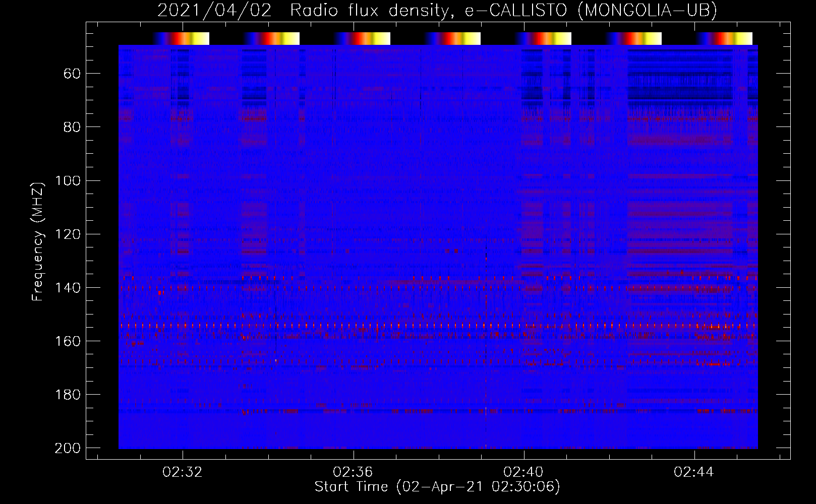Click the color scale bar above 02:40
The image size is (816, 504).
pyautogui.click(x=543, y=38)
